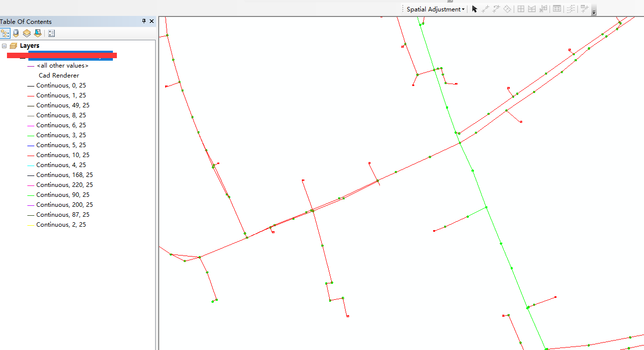Screen dimensions: 644x350
Task: Open Table Of Contents options
Action: pyautogui.click(x=52, y=33)
